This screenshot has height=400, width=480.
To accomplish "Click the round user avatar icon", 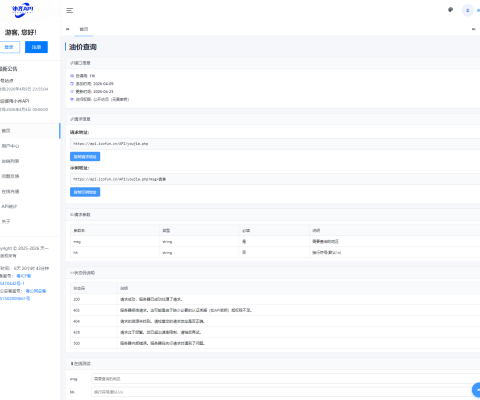I will pos(467,11).
